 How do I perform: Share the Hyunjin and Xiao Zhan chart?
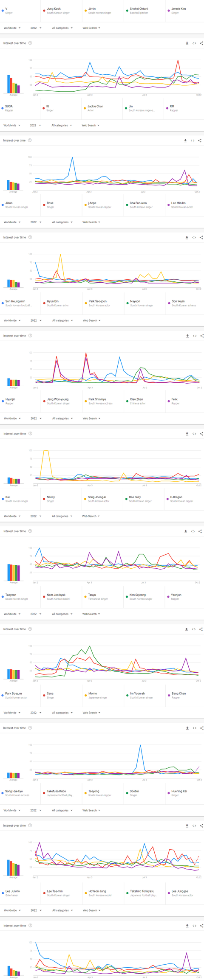(201, 434)
